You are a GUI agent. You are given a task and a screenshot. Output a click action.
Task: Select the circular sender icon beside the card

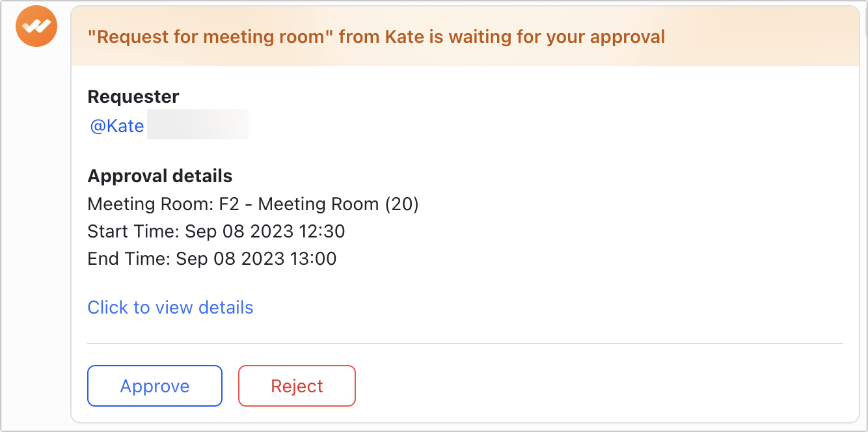click(36, 25)
